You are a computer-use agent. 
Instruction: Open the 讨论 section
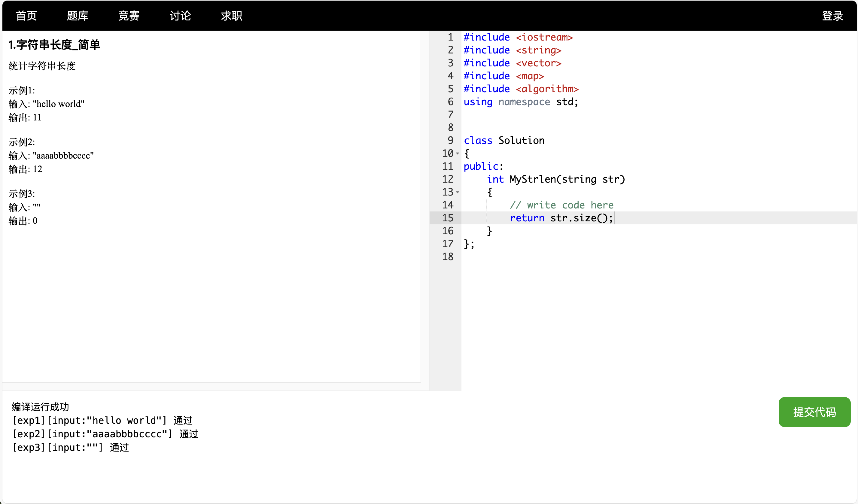click(x=180, y=16)
